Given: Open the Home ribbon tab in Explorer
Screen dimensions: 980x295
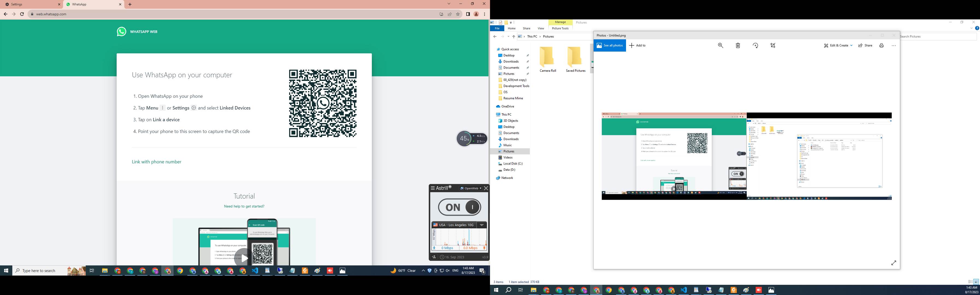Looking at the screenshot, I should point(512,29).
